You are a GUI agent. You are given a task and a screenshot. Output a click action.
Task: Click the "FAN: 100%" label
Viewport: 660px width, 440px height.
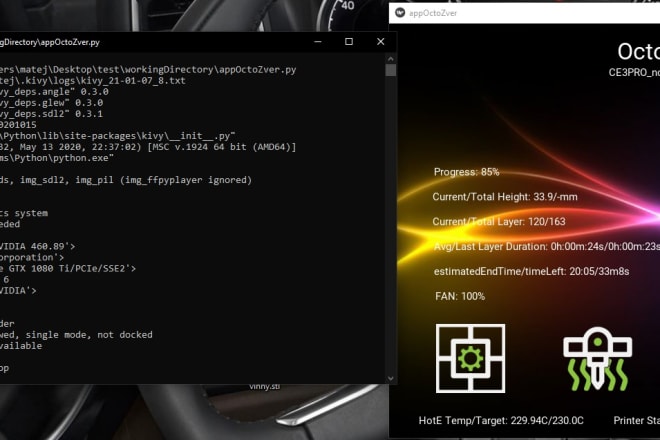tap(460, 296)
